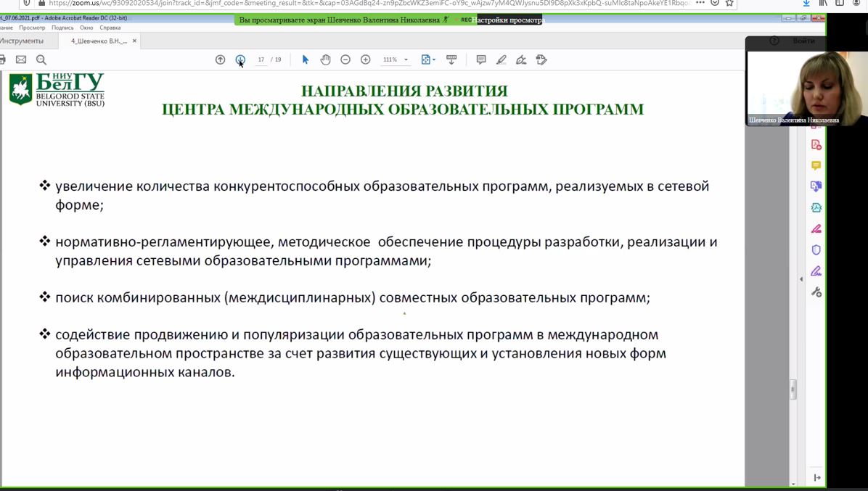Image resolution: width=868 pixels, height=491 pixels.
Task: Activate the hand pan tool
Action: tap(326, 59)
